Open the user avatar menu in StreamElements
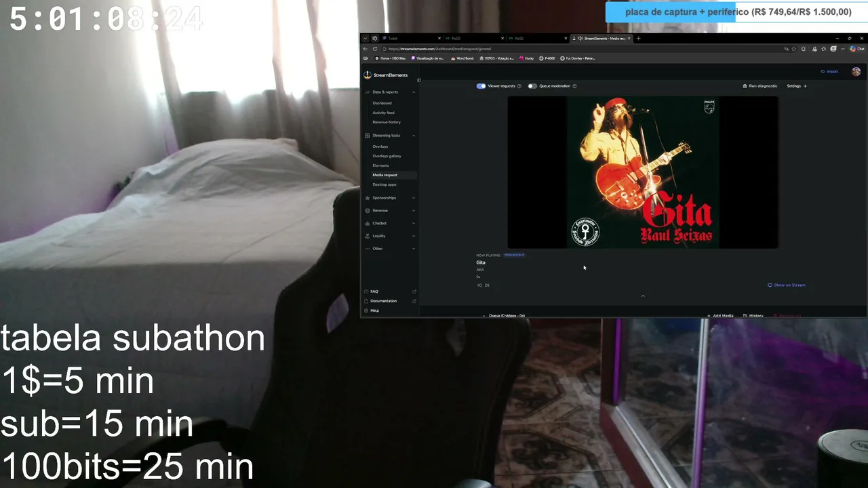The height and width of the screenshot is (488, 868). tap(856, 71)
